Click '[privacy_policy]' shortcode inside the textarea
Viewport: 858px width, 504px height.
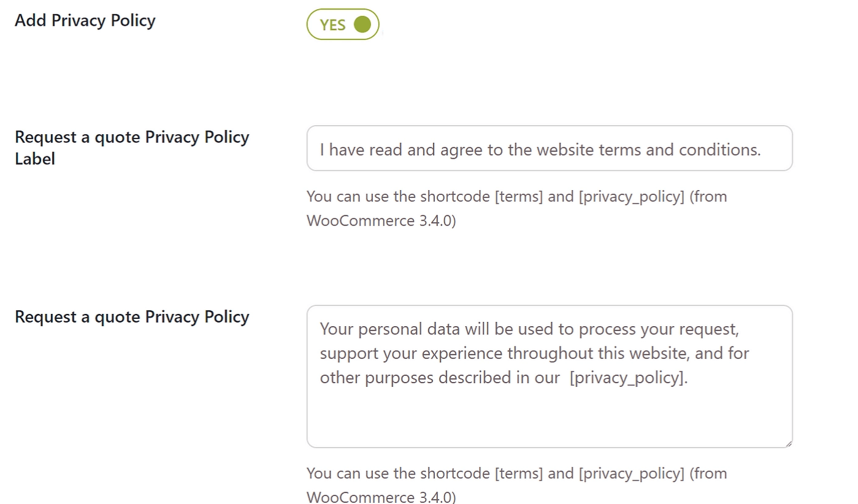(627, 378)
